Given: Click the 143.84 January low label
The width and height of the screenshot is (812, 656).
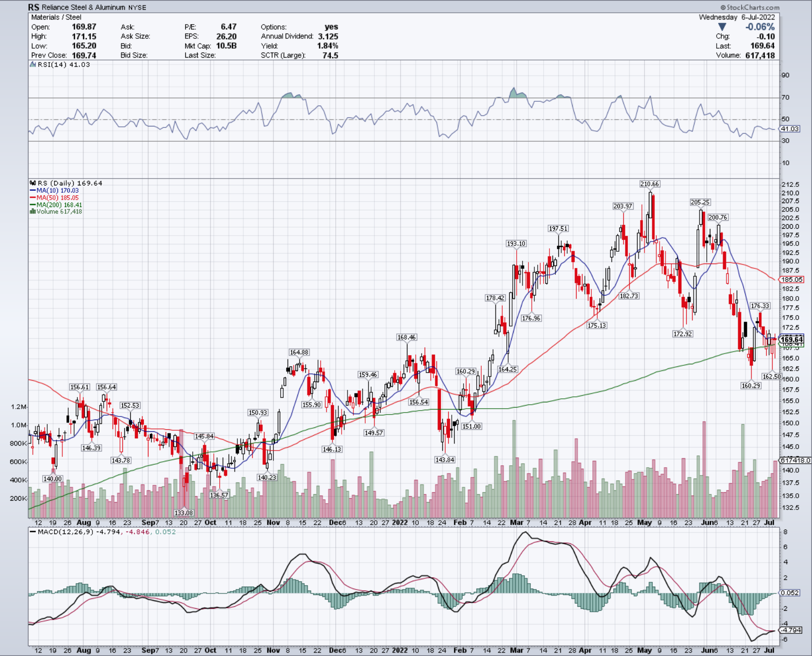Looking at the screenshot, I should pyautogui.click(x=444, y=460).
